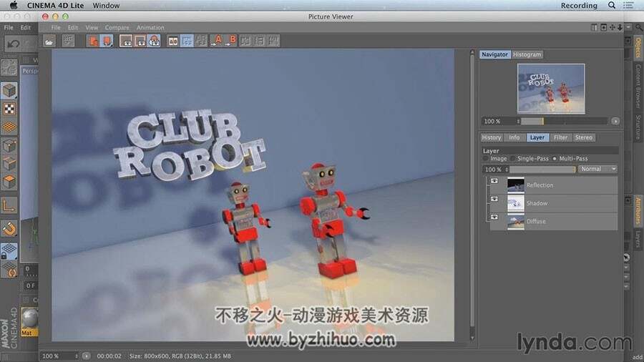Click the last compare text overlay icon
Image resolution: width=644 pixels, height=362 pixels.
tap(273, 41)
